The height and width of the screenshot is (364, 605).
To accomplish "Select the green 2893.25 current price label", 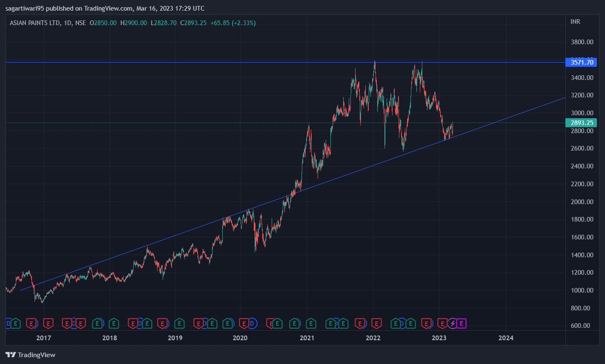I will pyautogui.click(x=581, y=123).
